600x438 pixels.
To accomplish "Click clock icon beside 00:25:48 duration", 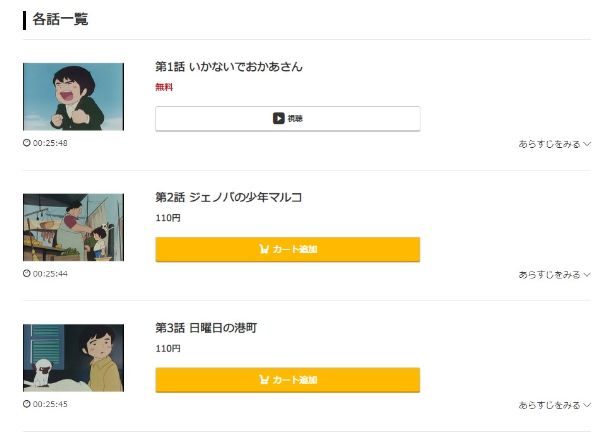I will point(27,143).
